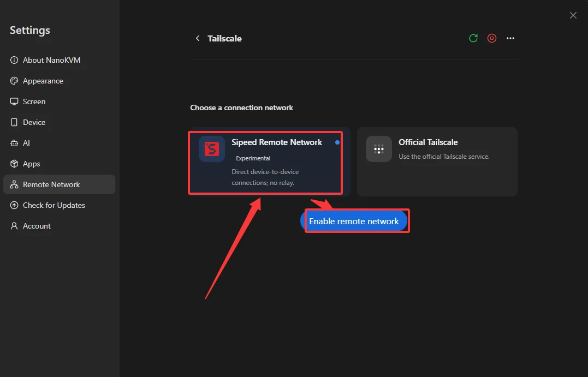Click the About NanoKVM info icon

[14, 60]
